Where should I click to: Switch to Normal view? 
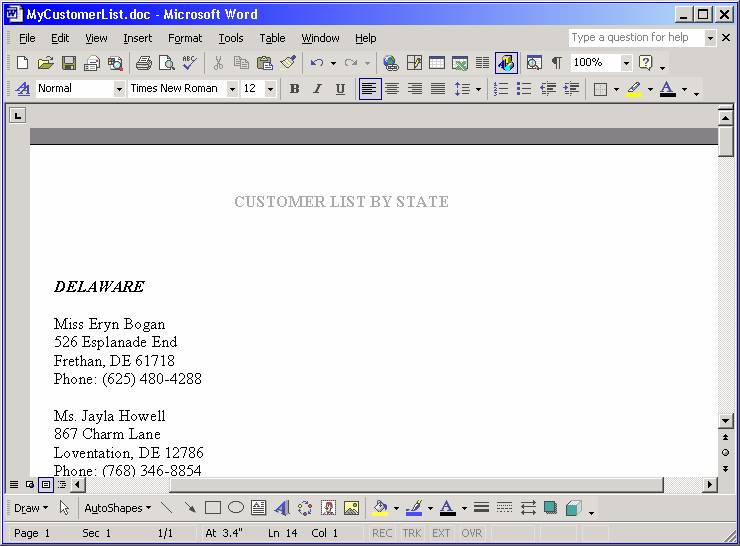[x=14, y=485]
